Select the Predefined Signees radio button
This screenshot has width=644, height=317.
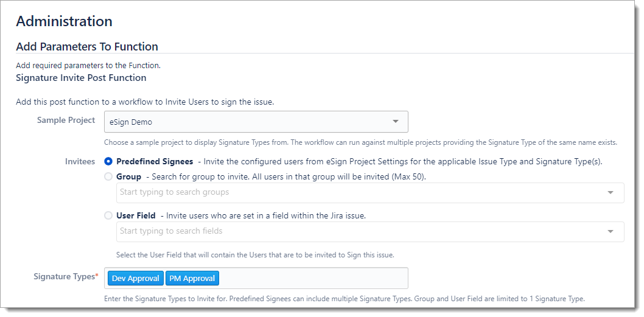tap(108, 162)
